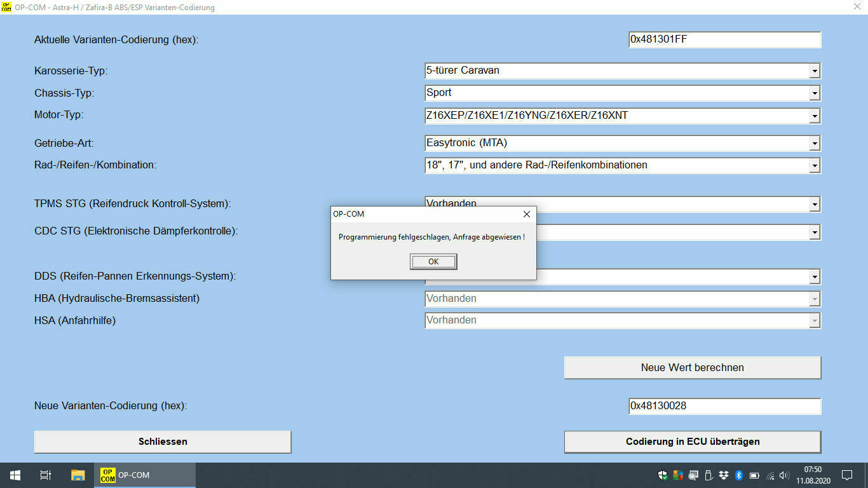Close the OP-COM error dialog with X
868x488 pixels.
click(526, 214)
